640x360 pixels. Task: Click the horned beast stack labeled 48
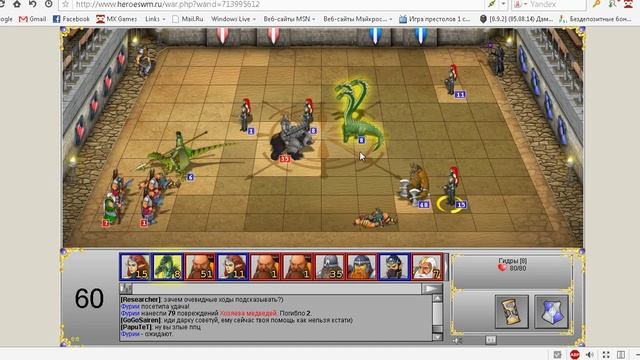pyautogui.click(x=415, y=186)
